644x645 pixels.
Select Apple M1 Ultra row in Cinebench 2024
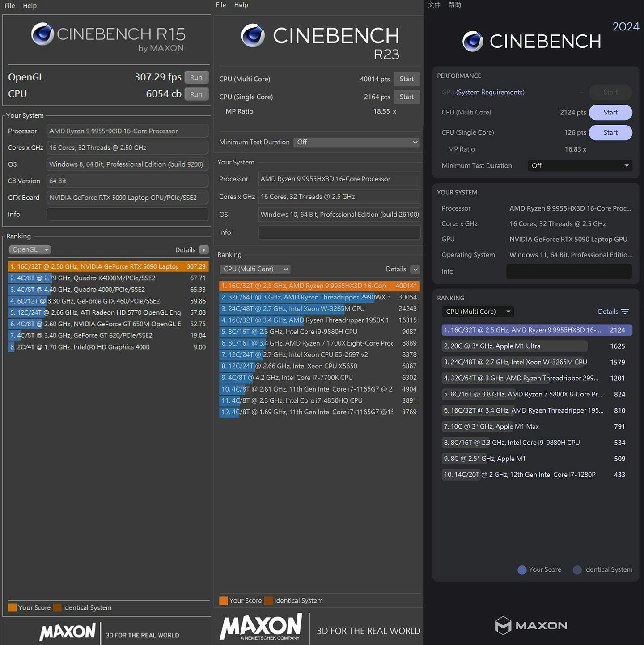point(537,346)
